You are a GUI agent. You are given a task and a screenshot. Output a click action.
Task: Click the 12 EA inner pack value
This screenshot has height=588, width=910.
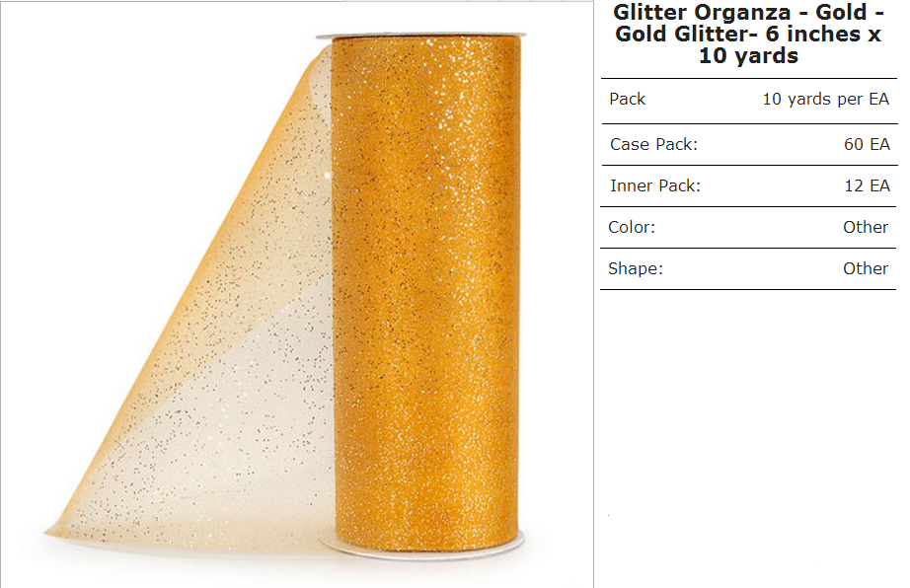[x=867, y=186]
